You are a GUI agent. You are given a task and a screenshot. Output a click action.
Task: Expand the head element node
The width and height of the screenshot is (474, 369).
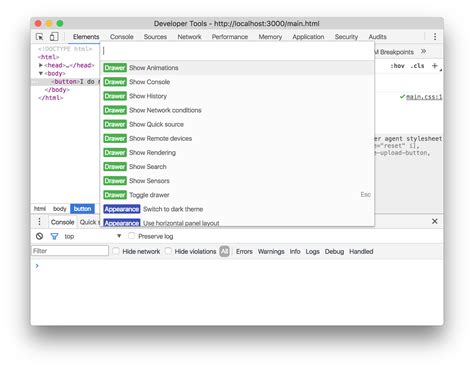tap(41, 65)
